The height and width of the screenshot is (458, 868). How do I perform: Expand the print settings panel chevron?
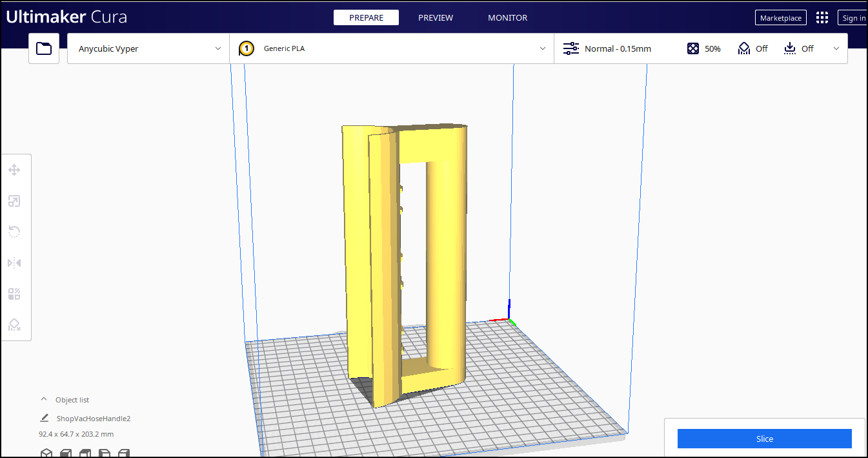836,48
